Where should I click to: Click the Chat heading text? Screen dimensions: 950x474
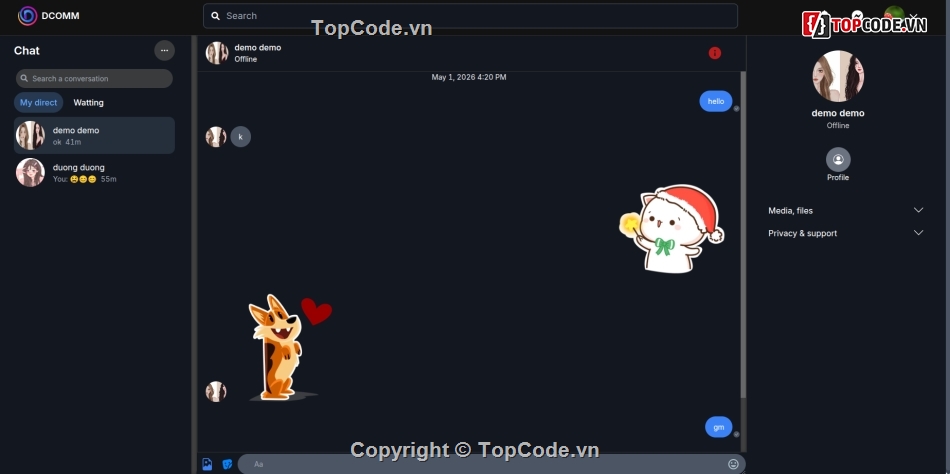tap(27, 51)
